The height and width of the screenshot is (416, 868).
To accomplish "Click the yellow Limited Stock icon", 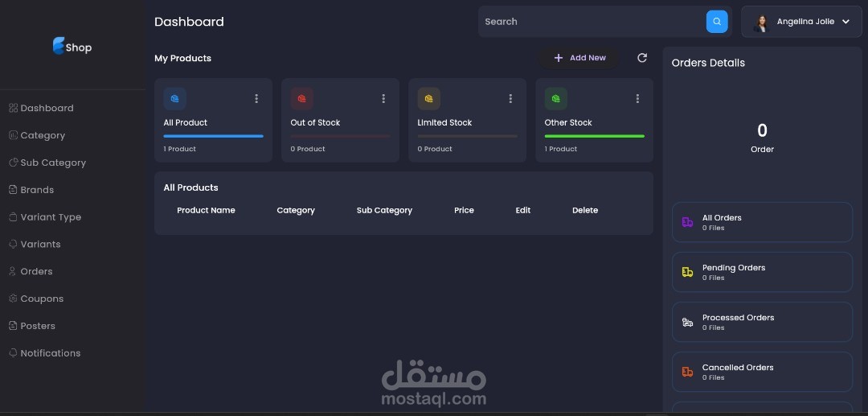I will pos(429,99).
